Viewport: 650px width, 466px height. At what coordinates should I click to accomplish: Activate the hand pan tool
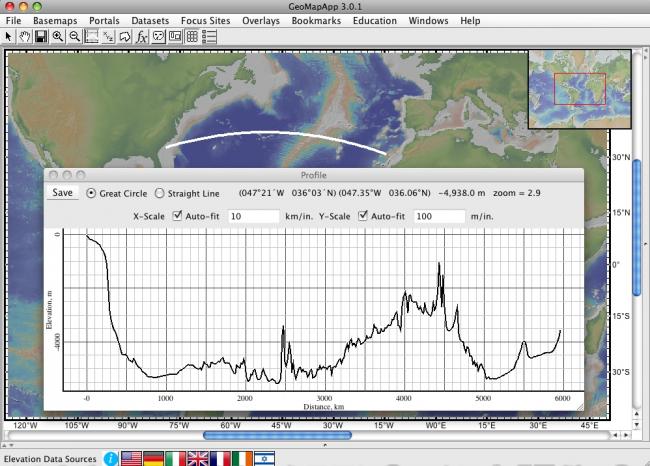[x=24, y=36]
